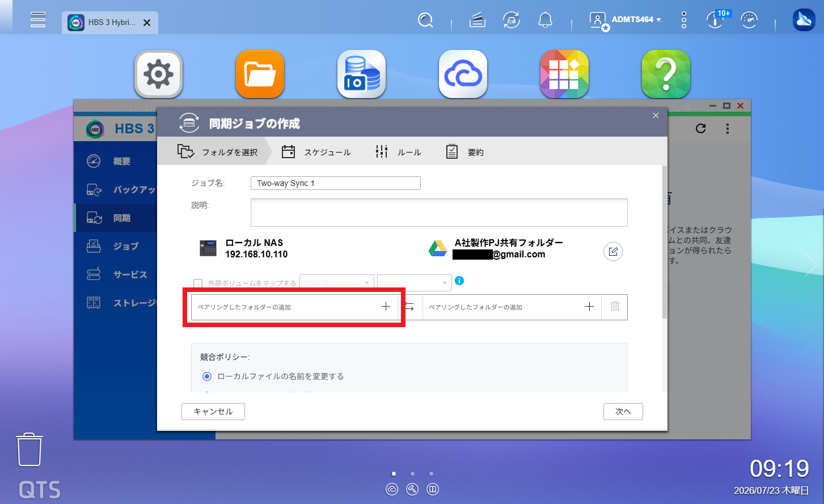This screenshot has height=504, width=824.
Task: Open バックアップ in HBS 3 sidebar
Action: [116, 190]
